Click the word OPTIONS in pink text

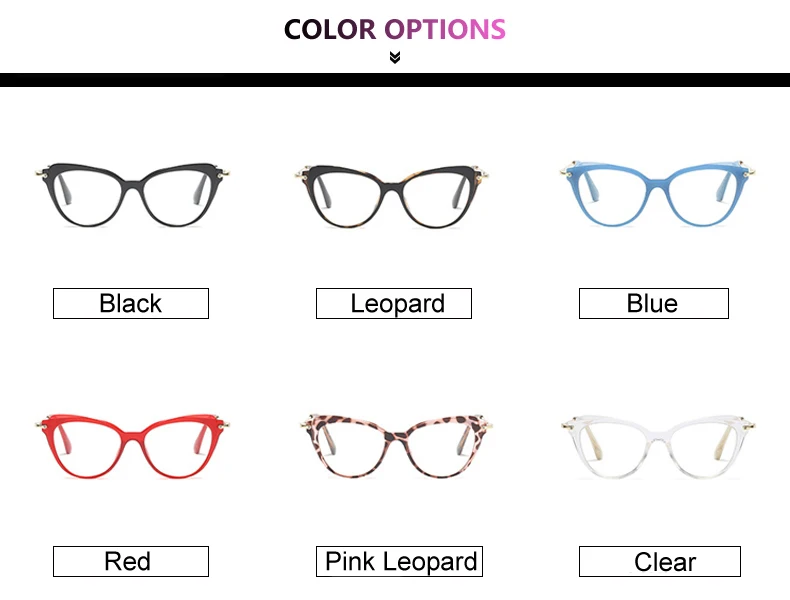pyautogui.click(x=445, y=29)
